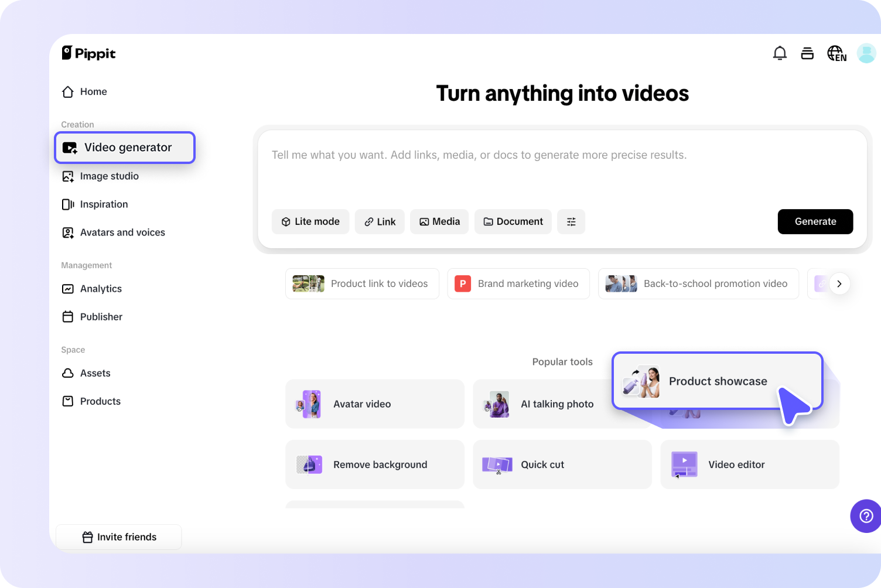
Task: Attach a file with the Document button
Action: coord(513,221)
